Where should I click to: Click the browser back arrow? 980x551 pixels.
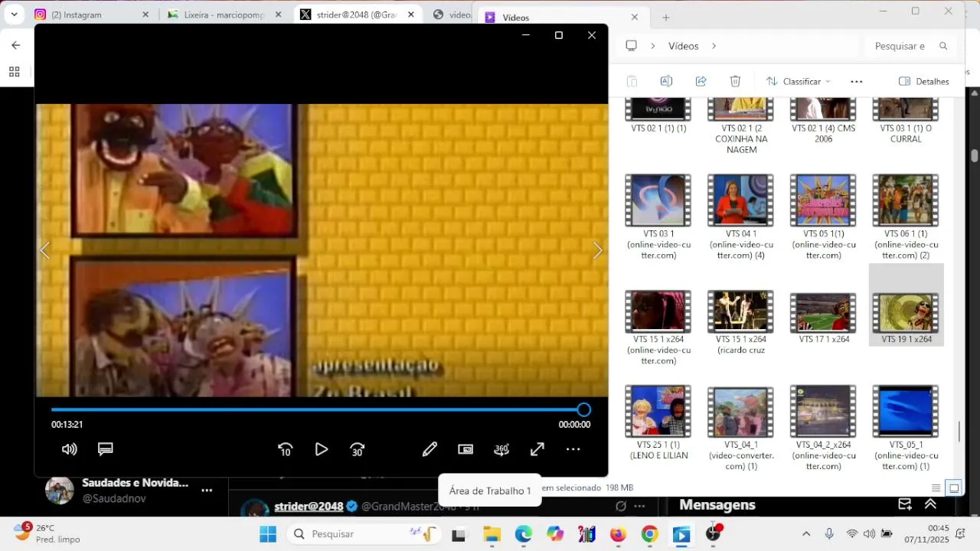point(15,45)
